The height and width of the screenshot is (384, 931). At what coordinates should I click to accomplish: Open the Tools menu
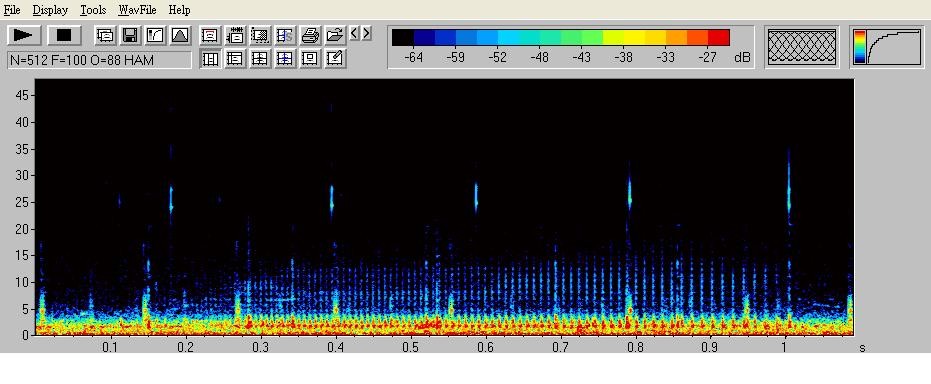point(93,10)
